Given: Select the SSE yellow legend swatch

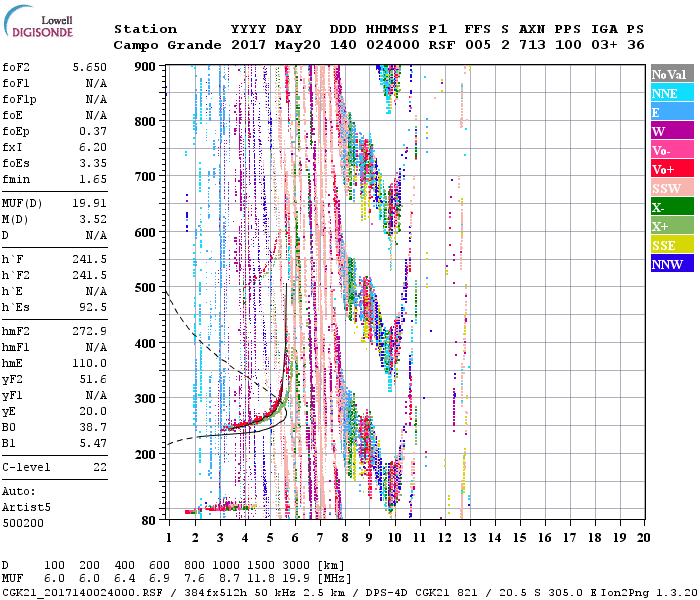Looking at the screenshot, I should 672,246.
